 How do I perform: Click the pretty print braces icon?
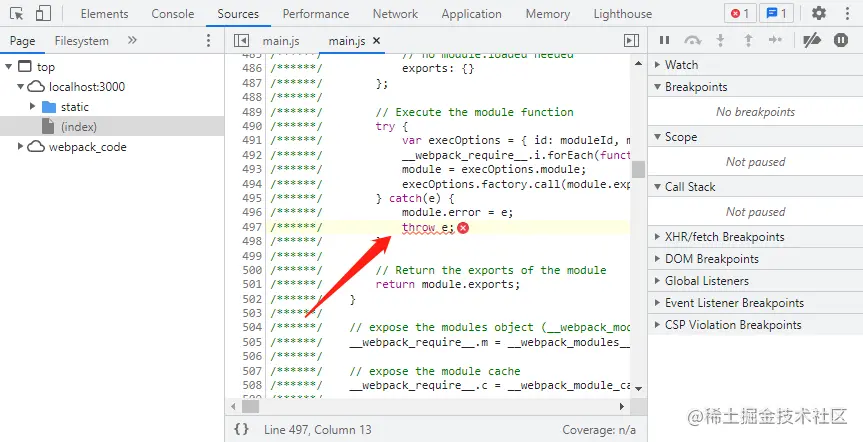coord(242,429)
